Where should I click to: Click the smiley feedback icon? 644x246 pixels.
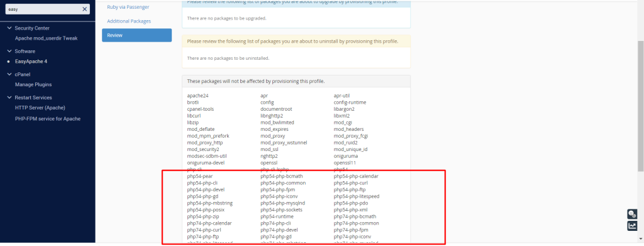[631, 214]
